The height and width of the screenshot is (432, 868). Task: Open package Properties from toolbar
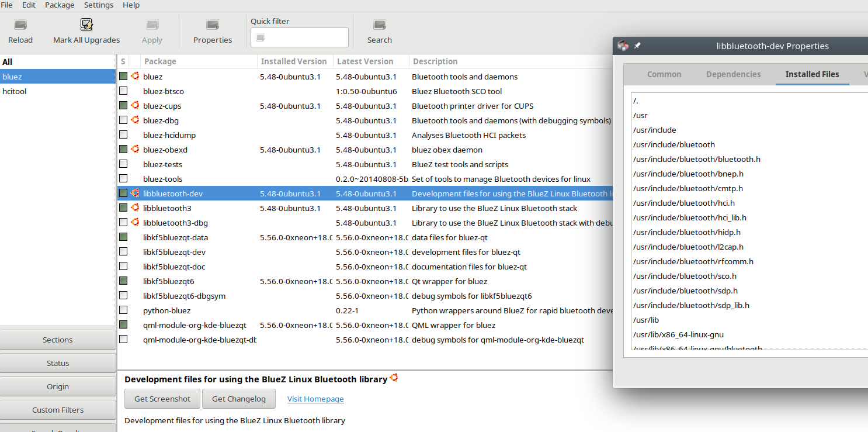(x=213, y=32)
